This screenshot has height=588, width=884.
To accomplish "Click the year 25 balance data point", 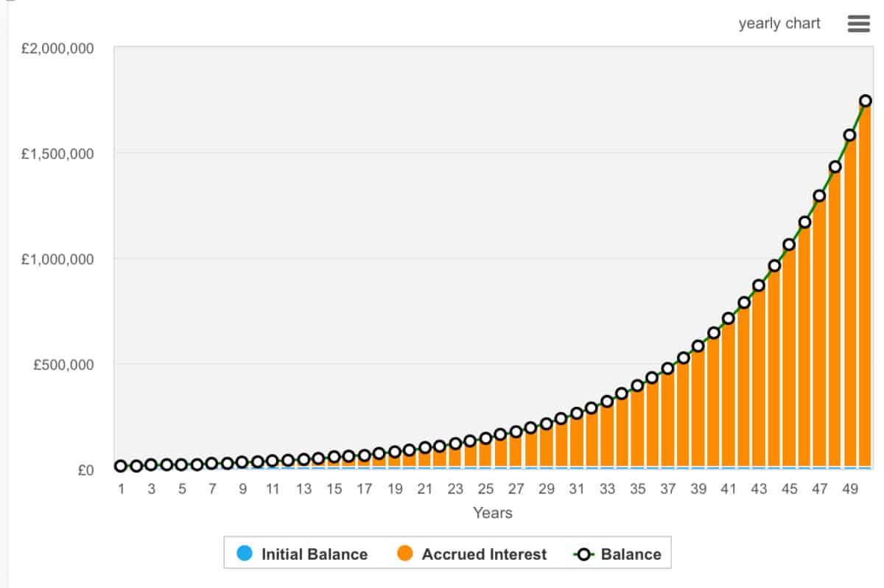I will (485, 438).
